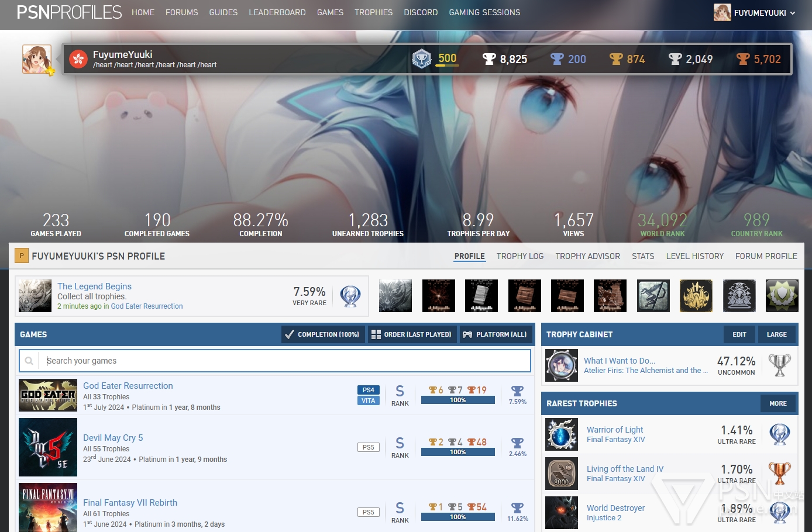Click the MORE button in Rarest Trophies

pos(778,403)
